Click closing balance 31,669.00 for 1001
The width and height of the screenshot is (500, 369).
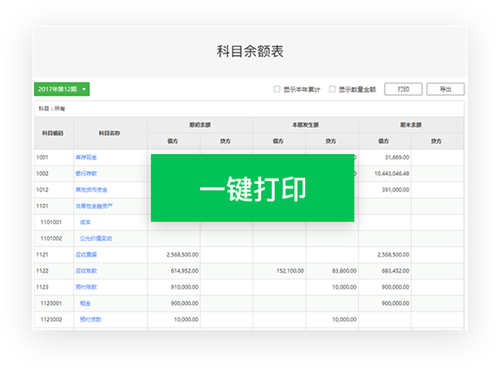(x=397, y=157)
